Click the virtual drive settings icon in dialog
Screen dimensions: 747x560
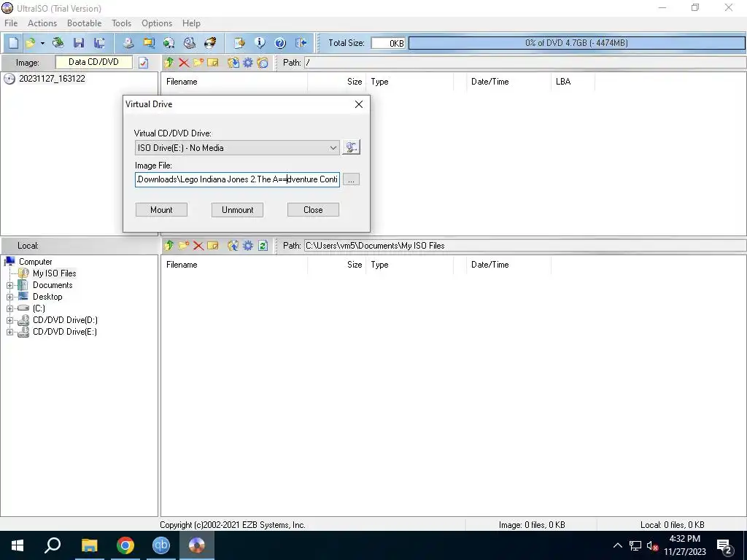(x=351, y=147)
